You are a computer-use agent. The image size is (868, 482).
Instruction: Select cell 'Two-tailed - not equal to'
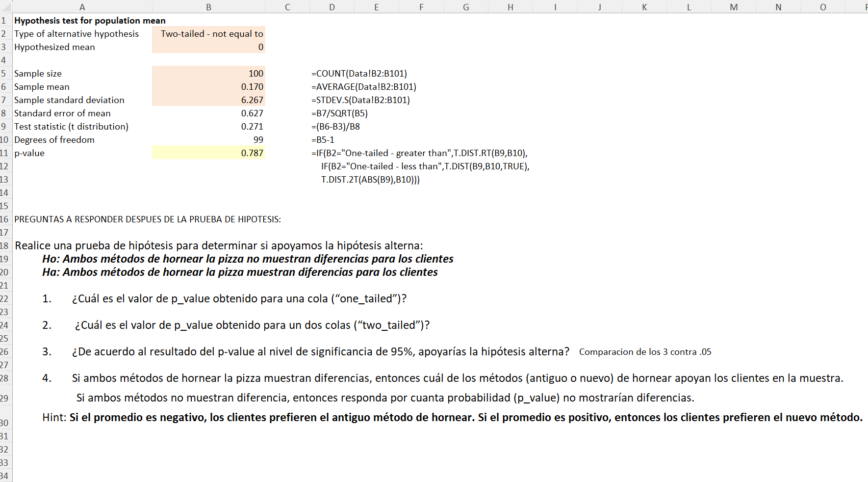pos(209,33)
